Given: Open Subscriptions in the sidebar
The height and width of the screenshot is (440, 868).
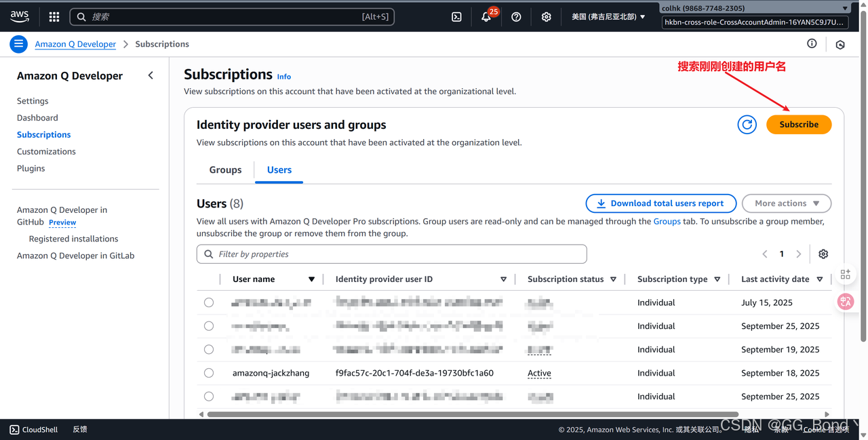Looking at the screenshot, I should 43,135.
